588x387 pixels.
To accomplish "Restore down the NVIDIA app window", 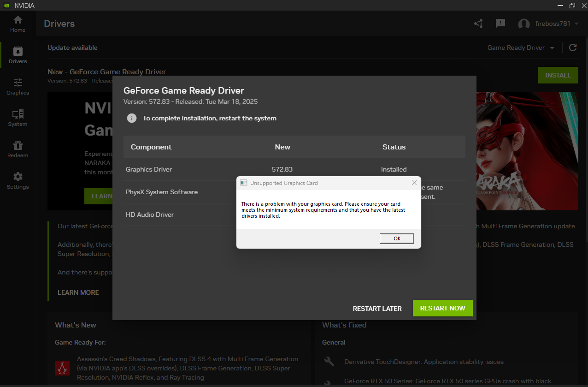I will (x=572, y=6).
